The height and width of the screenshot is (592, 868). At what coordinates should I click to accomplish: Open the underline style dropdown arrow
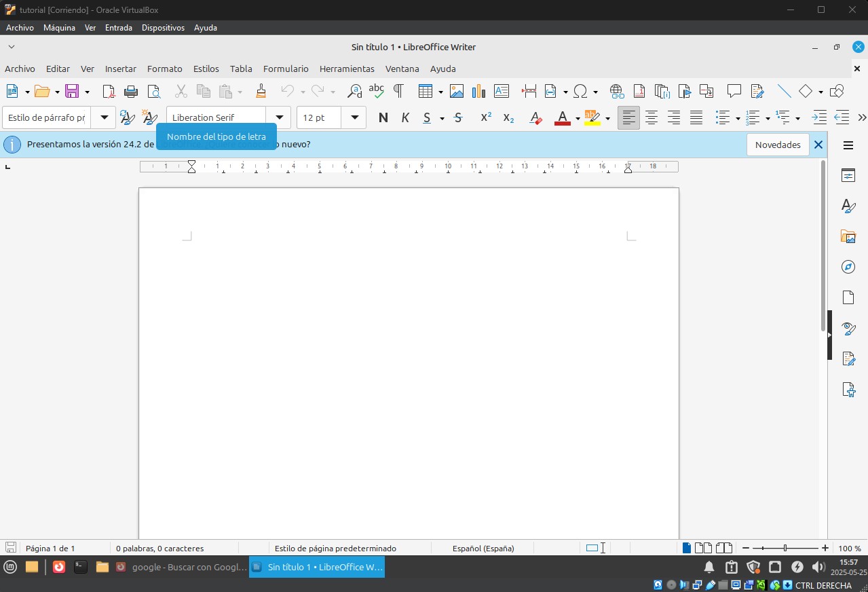[x=442, y=118]
